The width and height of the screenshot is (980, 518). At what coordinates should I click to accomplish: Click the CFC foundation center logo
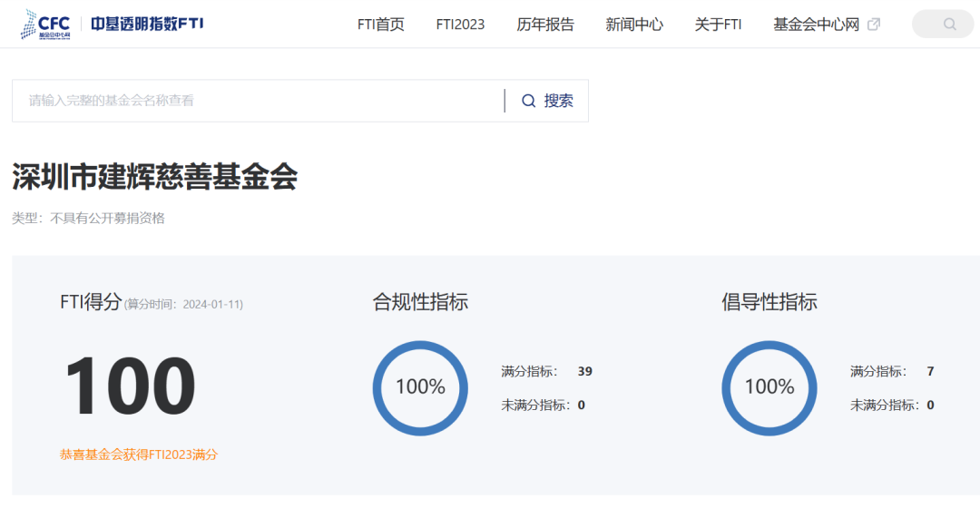point(45,24)
